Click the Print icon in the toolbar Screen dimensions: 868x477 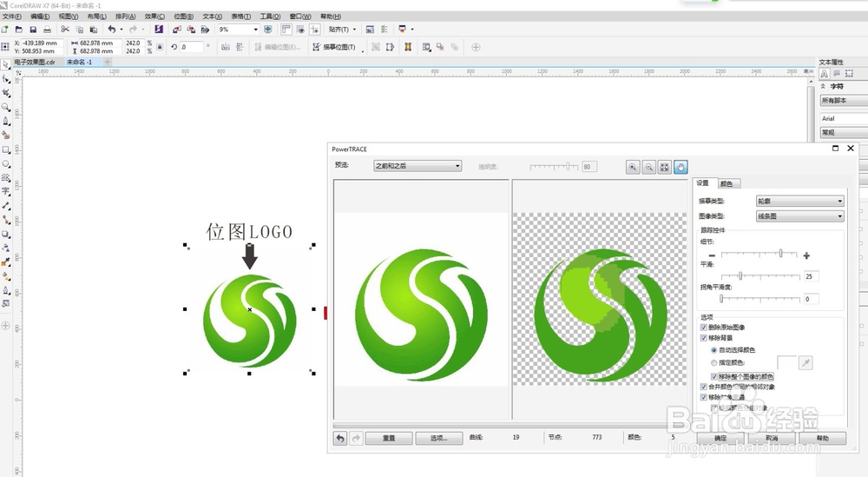47,30
